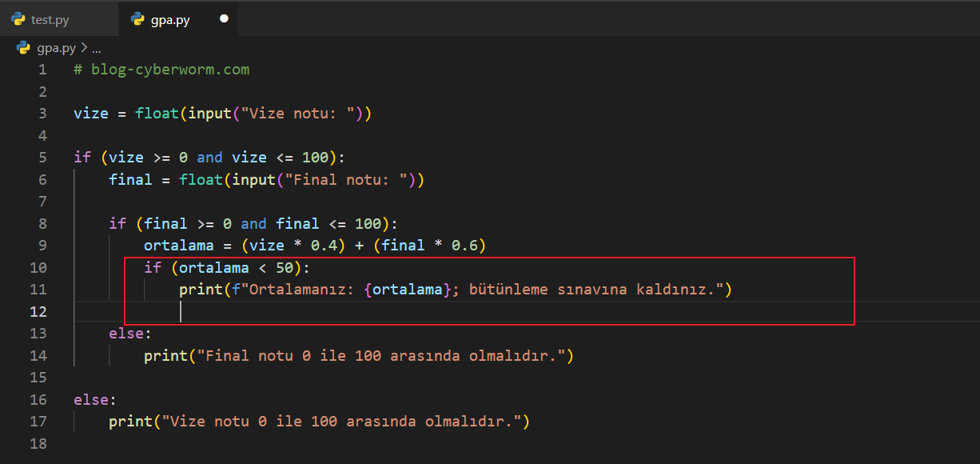The height and width of the screenshot is (464, 980).
Task: Select the gpa.py editor tab
Action: tap(170, 20)
